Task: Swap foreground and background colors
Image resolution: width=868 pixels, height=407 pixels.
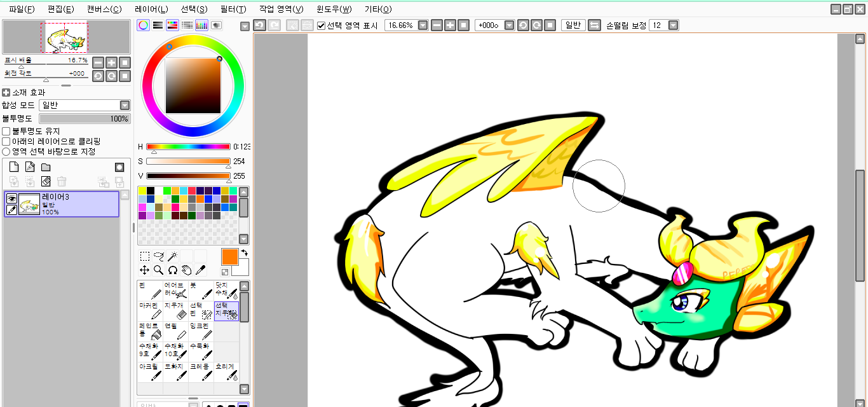Action: tap(243, 253)
